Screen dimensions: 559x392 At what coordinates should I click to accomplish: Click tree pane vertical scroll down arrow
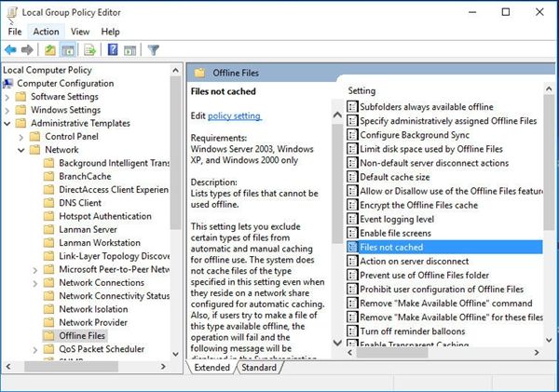[x=175, y=354]
